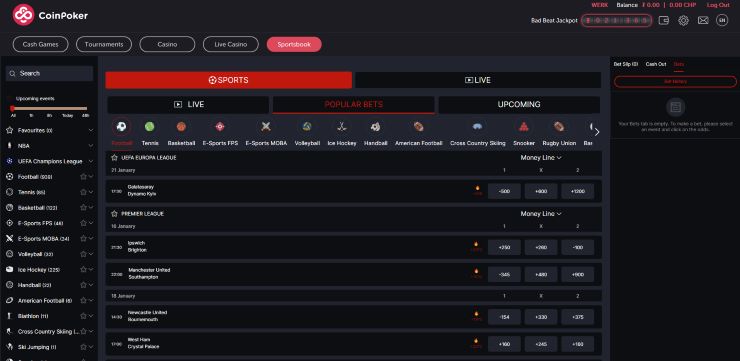Click hot flame icon for Ipswich match
Screen dimensions: 740x361
click(x=476, y=245)
